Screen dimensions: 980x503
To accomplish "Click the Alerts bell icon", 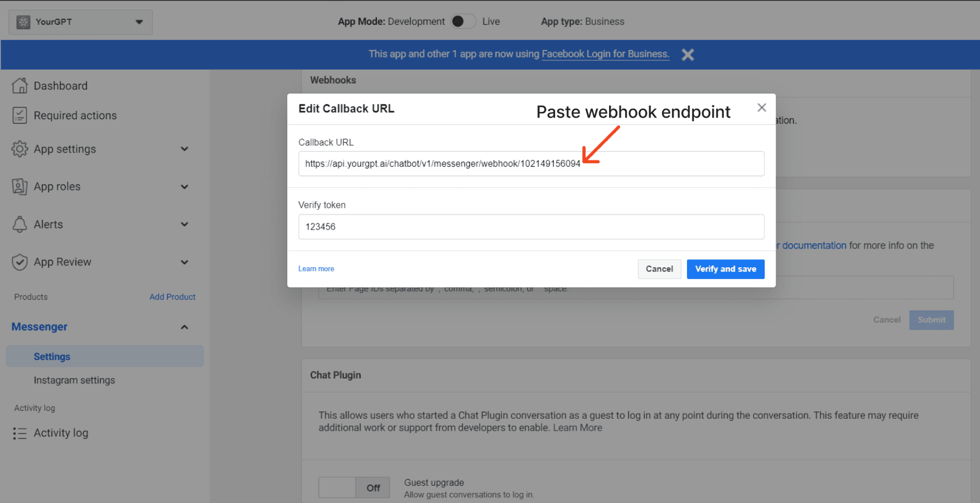I will 20,224.
